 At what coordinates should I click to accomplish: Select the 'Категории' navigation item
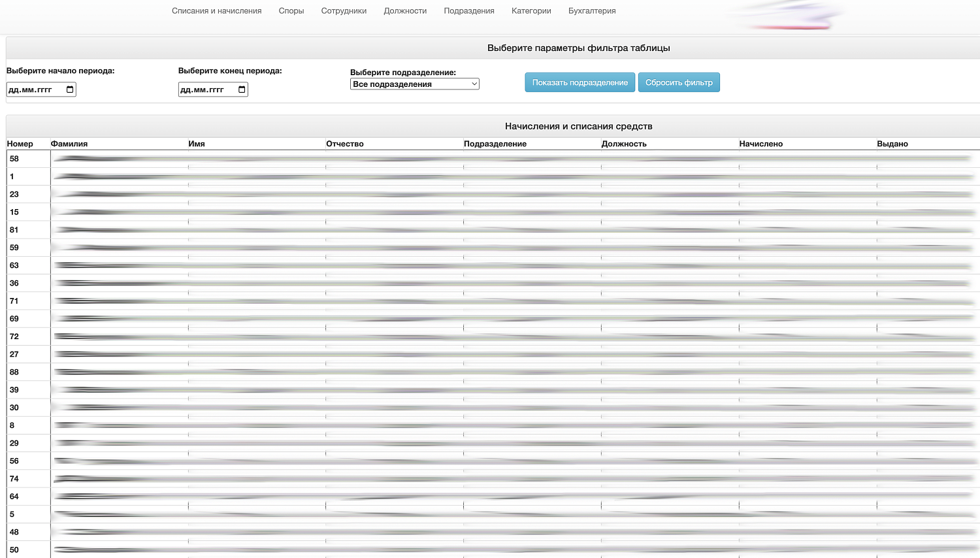[x=531, y=11]
